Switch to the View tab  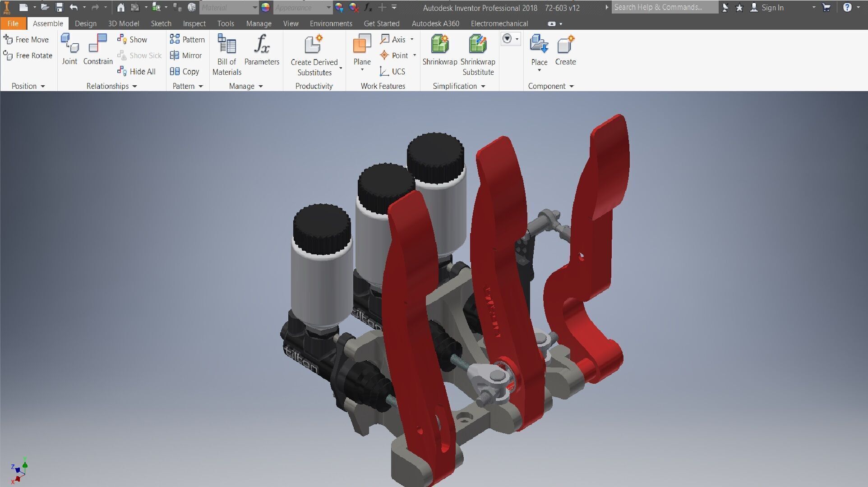point(291,23)
